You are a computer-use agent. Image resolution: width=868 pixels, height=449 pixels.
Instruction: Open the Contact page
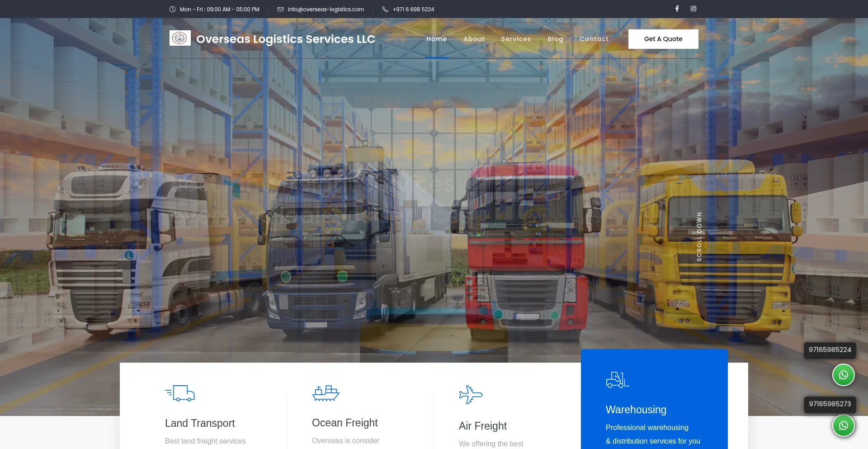pyautogui.click(x=594, y=39)
